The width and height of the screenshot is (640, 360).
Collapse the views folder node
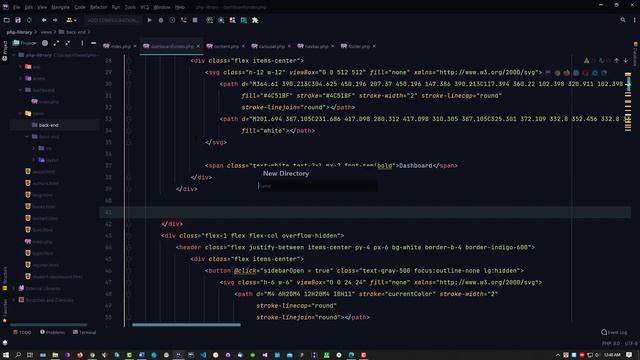[x=20, y=113]
